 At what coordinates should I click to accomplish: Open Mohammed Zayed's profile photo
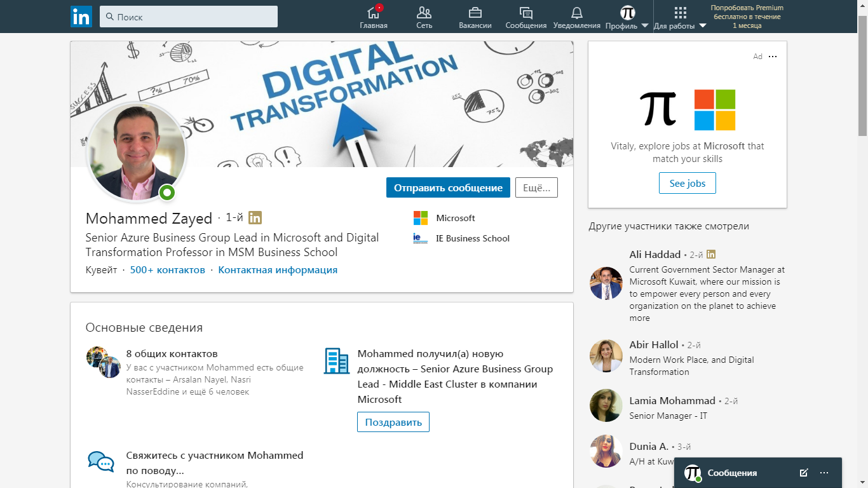[136, 152]
